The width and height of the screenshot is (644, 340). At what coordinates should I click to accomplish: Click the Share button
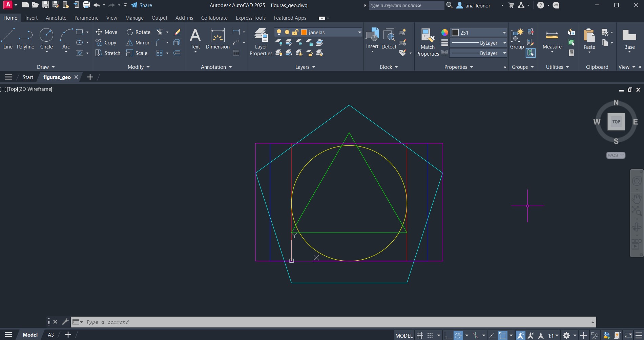pyautogui.click(x=142, y=5)
